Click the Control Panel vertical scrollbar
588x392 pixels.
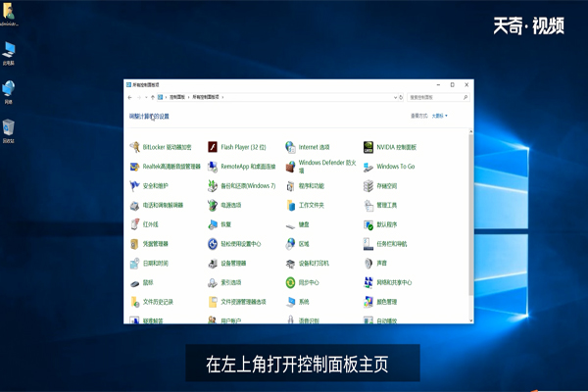pyautogui.click(x=471, y=214)
